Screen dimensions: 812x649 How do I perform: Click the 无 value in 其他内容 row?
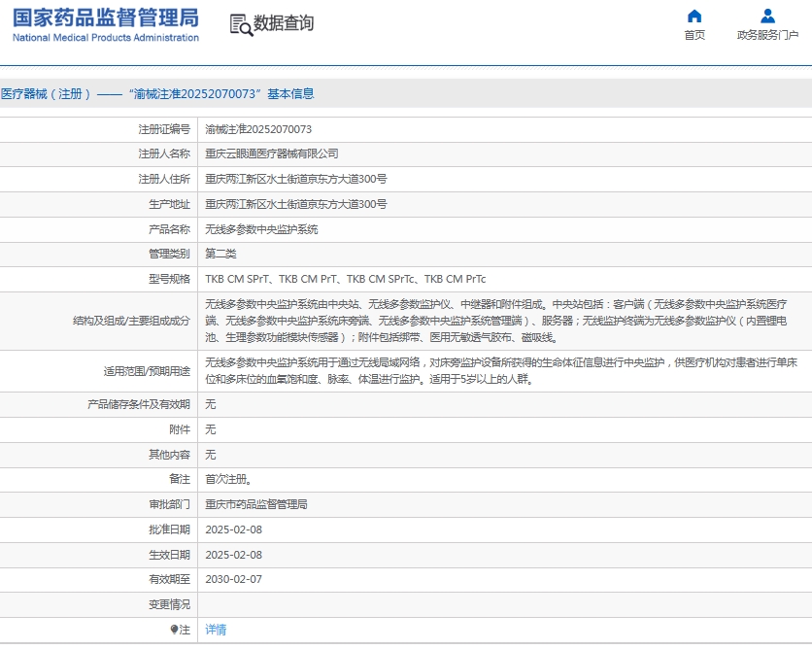pyautogui.click(x=210, y=455)
